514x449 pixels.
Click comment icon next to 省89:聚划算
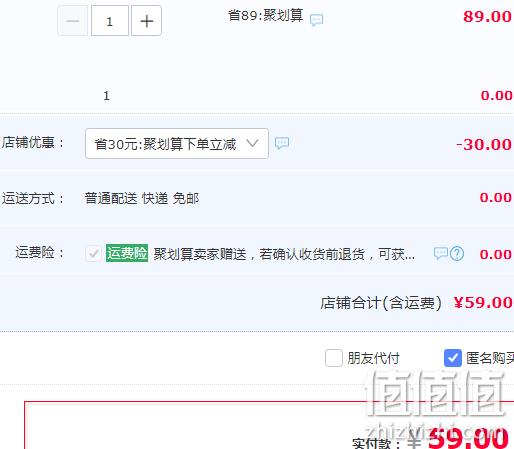point(316,20)
